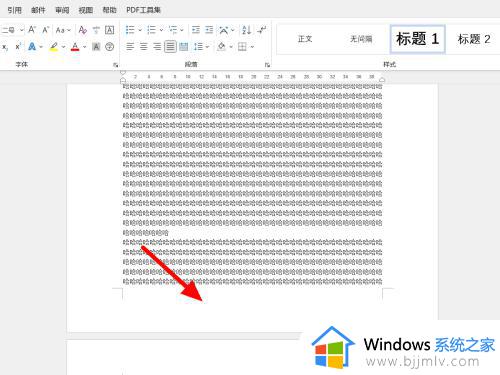Apply red font color
Image resolution: width=500 pixels, height=375 pixels.
click(75, 47)
